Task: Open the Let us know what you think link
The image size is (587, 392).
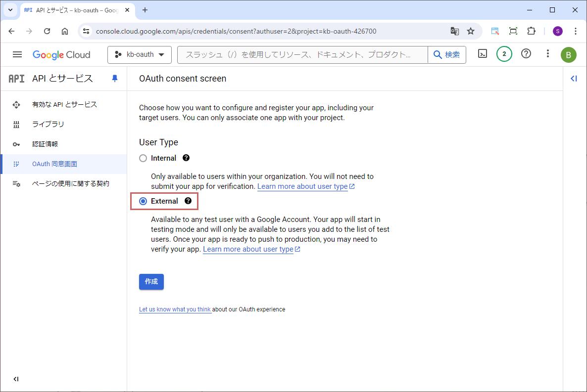Action: [x=175, y=309]
